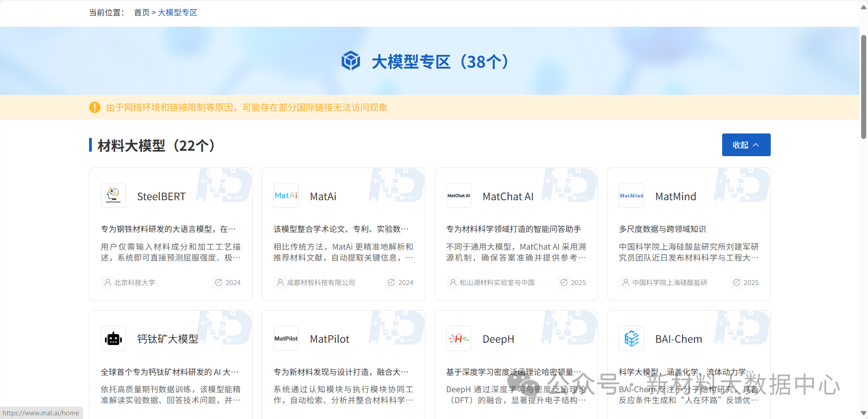
Task: Click the DeepH logo icon
Action: [x=459, y=339]
